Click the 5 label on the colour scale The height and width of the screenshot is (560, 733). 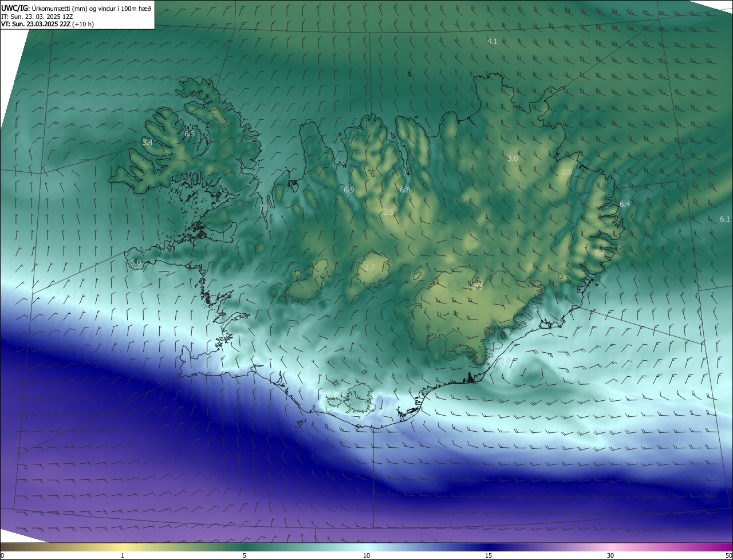245,555
